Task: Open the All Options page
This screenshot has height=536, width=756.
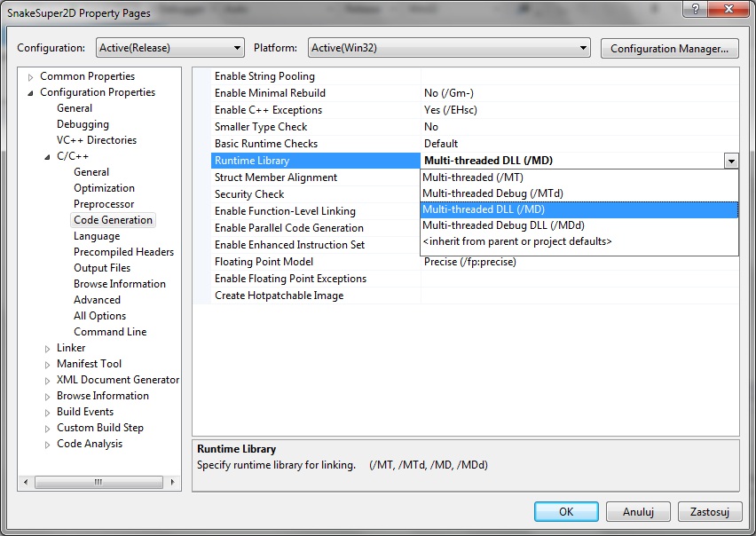Action: 99,316
